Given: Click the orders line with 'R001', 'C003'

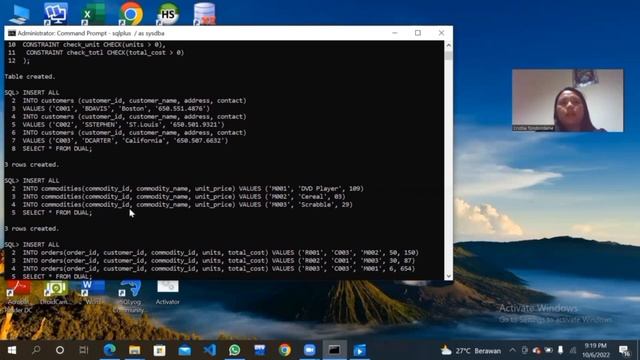Looking at the screenshot, I should [221, 253].
